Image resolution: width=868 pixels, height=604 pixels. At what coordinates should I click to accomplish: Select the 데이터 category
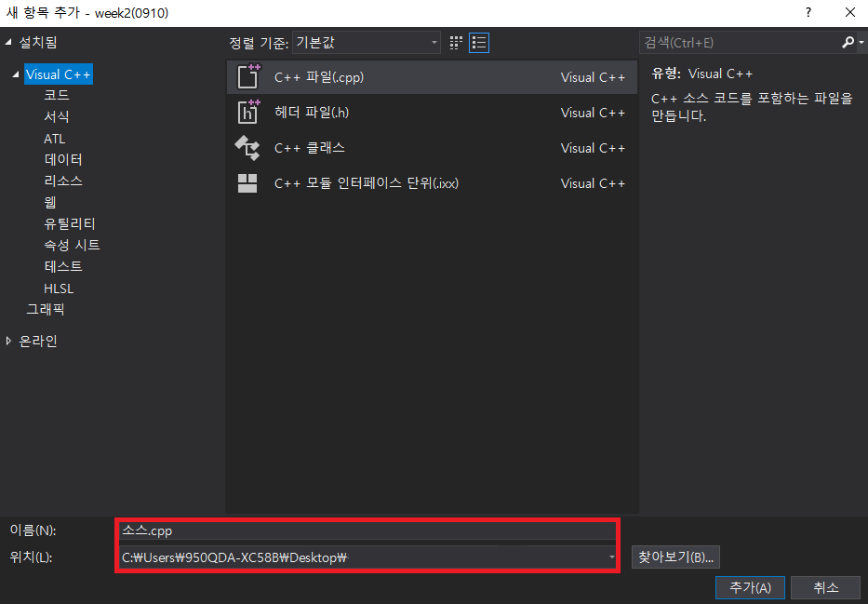pyautogui.click(x=63, y=159)
